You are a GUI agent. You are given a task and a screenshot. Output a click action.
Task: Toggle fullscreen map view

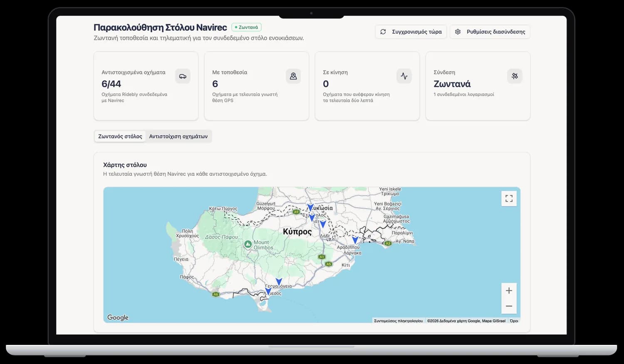click(x=509, y=199)
